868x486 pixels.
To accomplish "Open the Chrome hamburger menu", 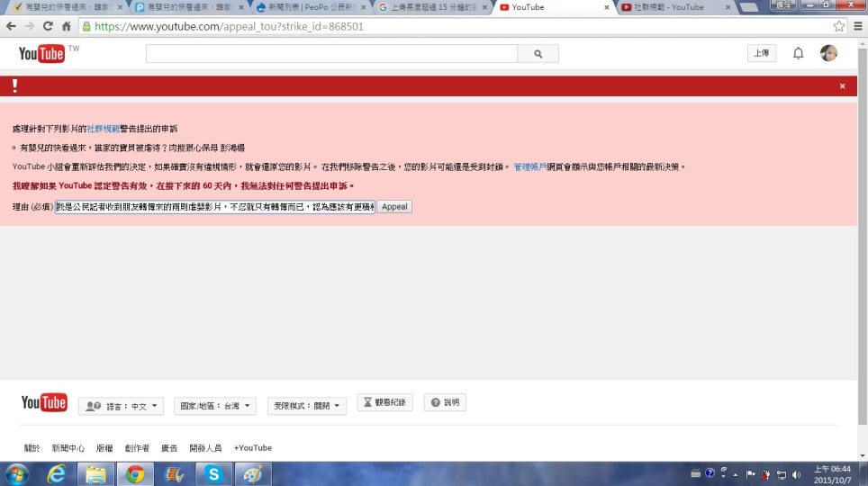I will (858, 26).
